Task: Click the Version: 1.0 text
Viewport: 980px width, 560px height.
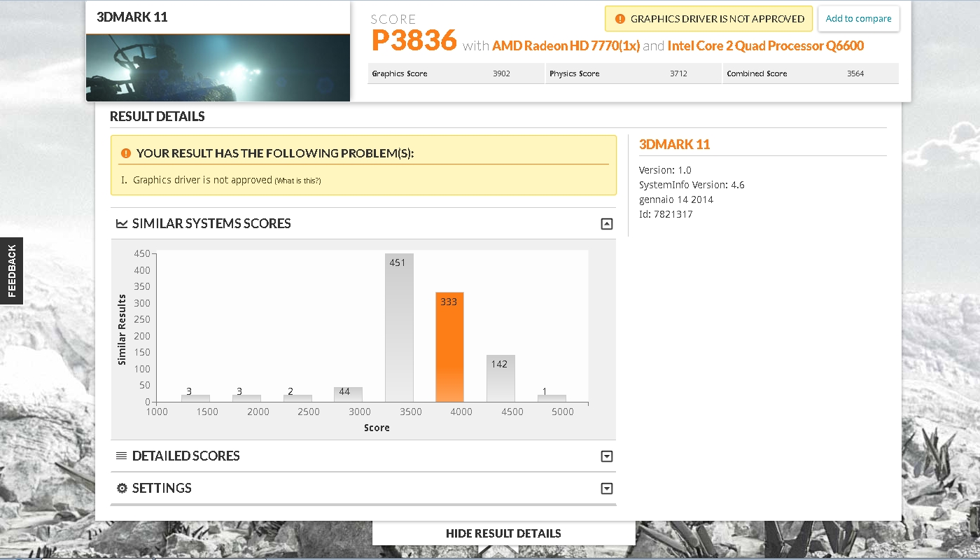Action: tap(665, 170)
